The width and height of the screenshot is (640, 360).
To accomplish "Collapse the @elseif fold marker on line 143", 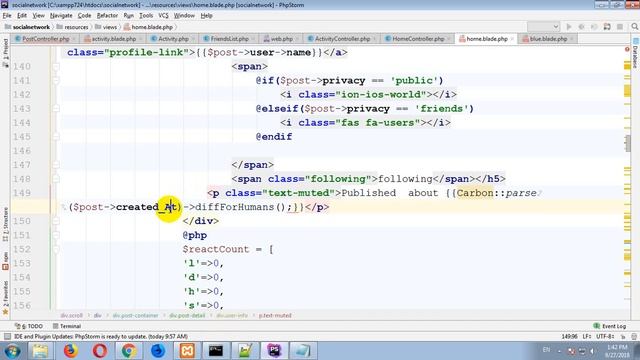I will point(56,109).
